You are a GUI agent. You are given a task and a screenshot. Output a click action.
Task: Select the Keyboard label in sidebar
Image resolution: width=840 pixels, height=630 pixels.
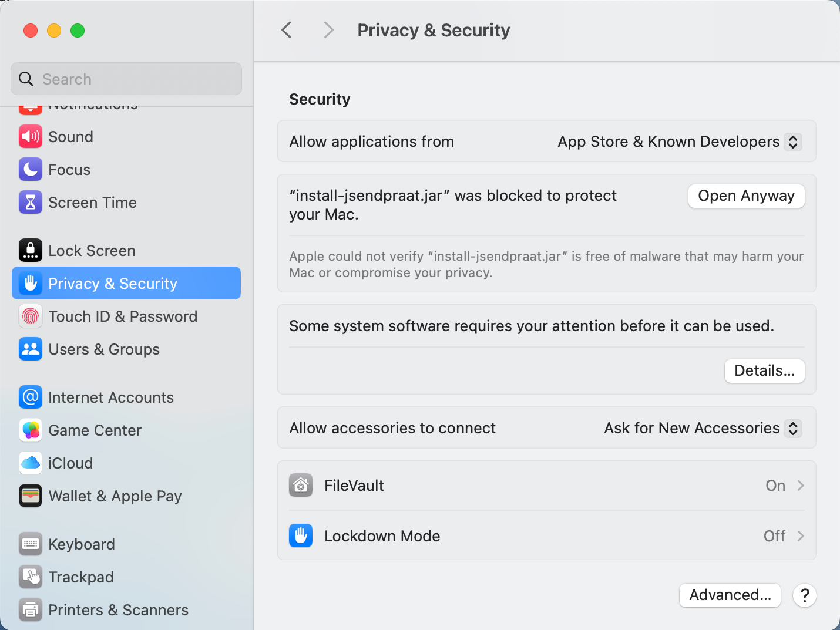82,544
